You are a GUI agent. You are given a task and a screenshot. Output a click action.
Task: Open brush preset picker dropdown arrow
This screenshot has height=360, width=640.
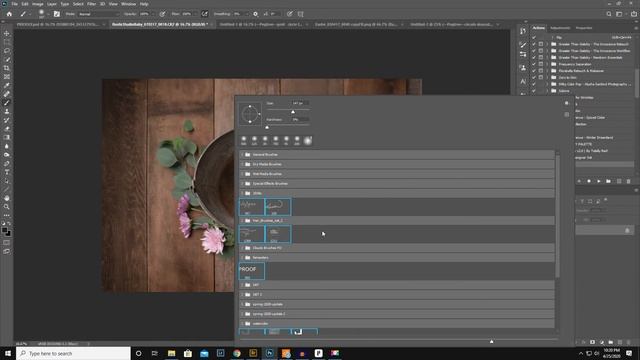click(48, 14)
